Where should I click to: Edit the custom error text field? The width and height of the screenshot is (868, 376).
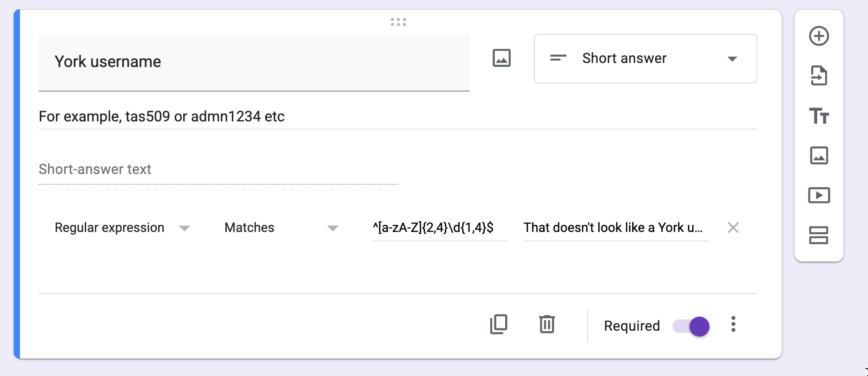(x=615, y=228)
